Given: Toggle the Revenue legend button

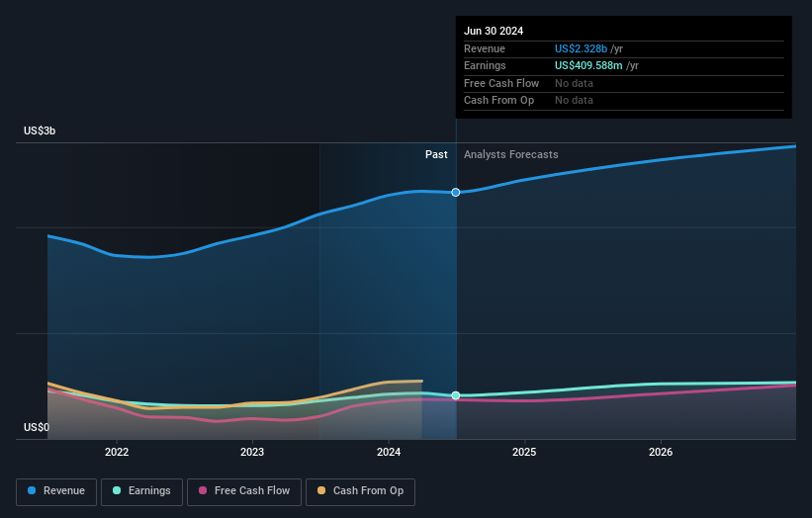Looking at the screenshot, I should click(x=56, y=491).
